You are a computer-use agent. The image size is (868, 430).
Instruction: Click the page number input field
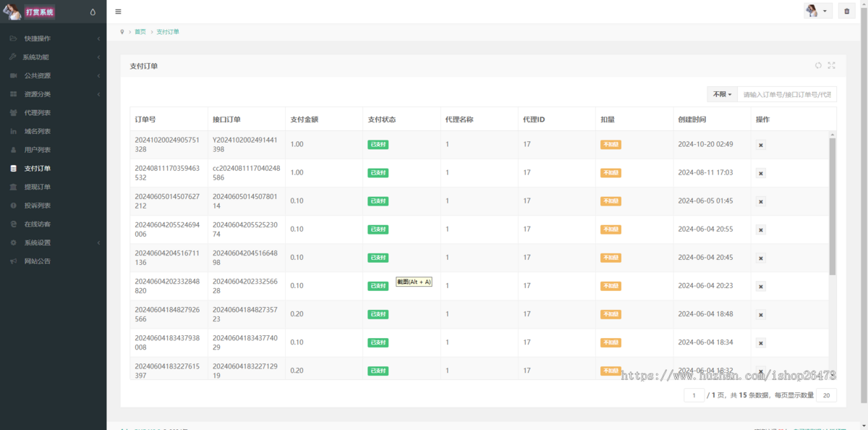[x=694, y=395]
